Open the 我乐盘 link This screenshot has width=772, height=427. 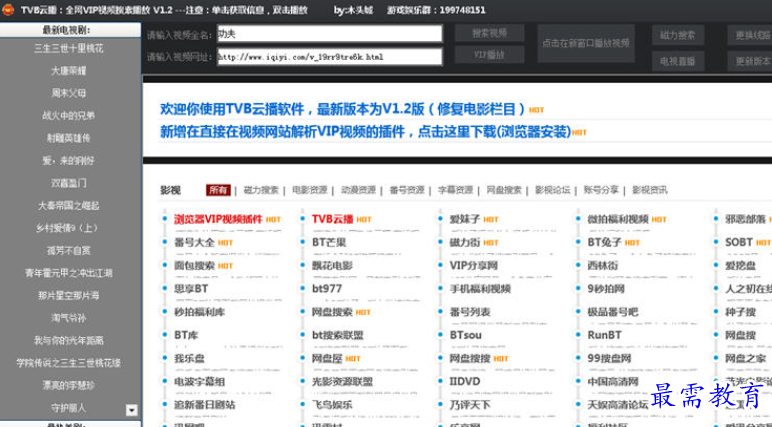click(x=190, y=358)
